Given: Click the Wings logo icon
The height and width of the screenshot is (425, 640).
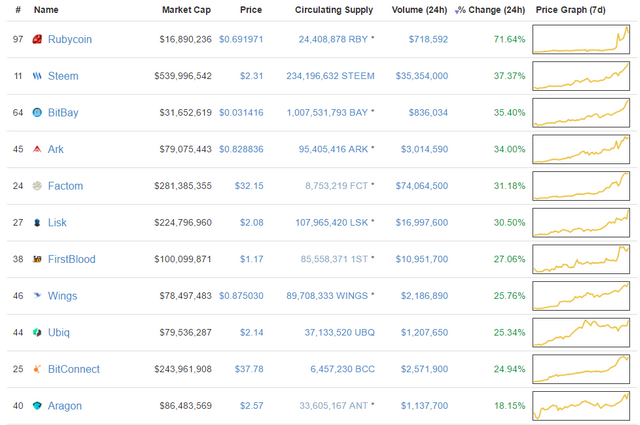Looking at the screenshot, I should [37, 296].
